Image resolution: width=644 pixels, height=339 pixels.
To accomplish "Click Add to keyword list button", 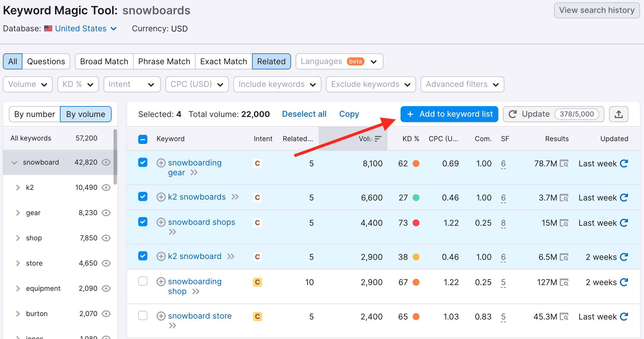I will point(449,114).
